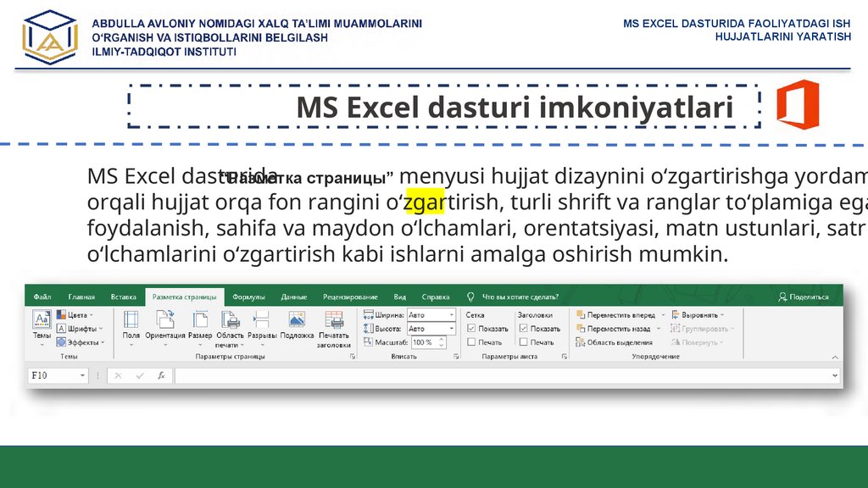This screenshot has width=868, height=488.
Task: Click the Подложка background image icon
Action: tap(297, 319)
